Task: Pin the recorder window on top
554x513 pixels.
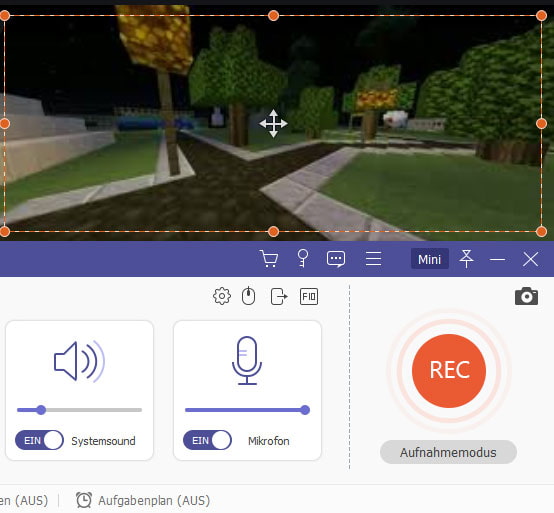Action: pyautogui.click(x=466, y=259)
